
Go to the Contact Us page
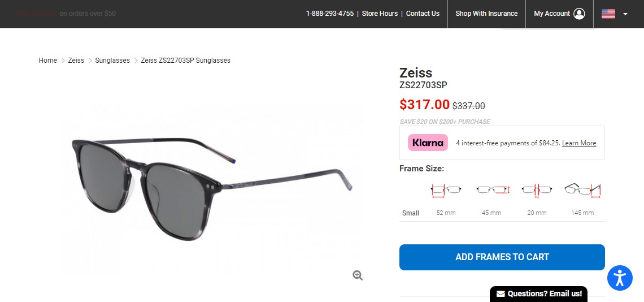[x=423, y=14]
